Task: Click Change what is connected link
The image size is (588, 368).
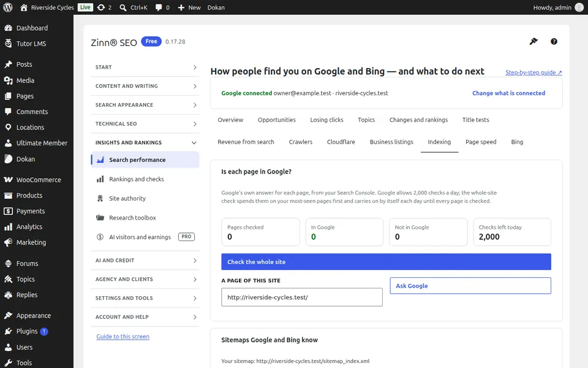Action: pos(508,93)
